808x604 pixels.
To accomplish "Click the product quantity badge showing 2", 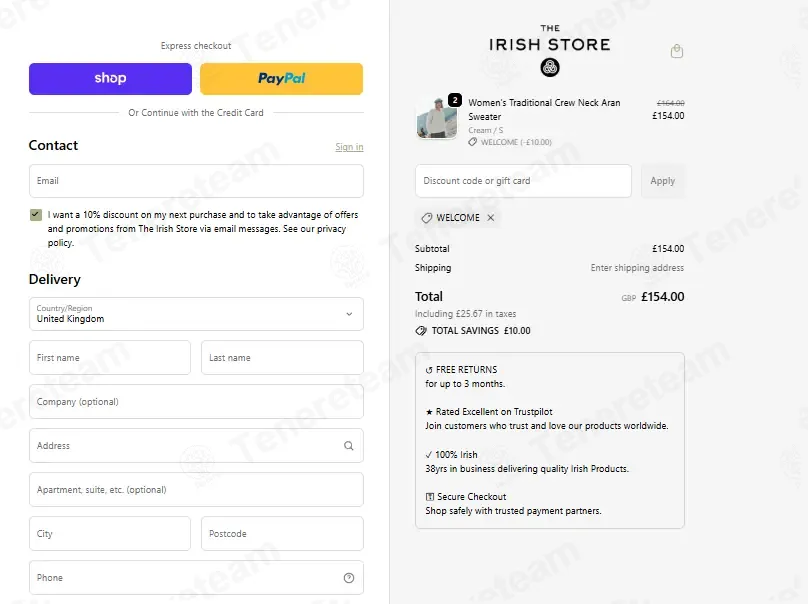I will (454, 100).
